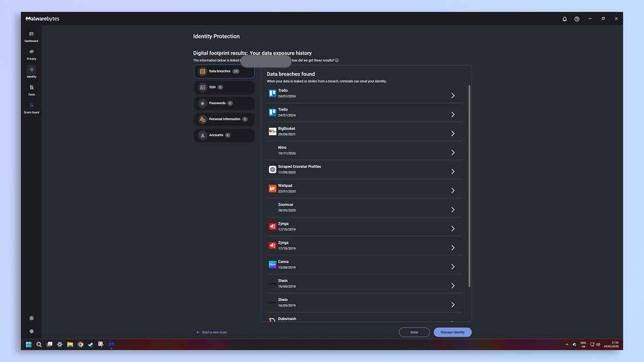Open Steam from the taskbar

coord(91,344)
